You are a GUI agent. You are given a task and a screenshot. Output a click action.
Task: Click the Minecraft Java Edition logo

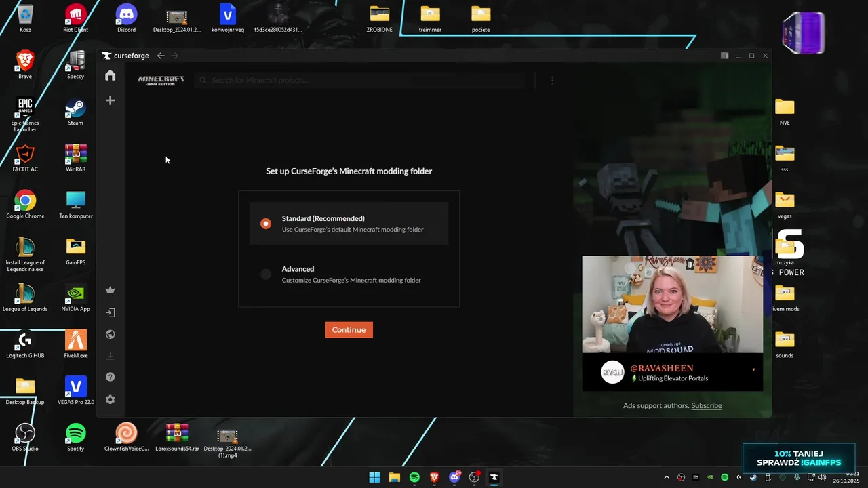pos(161,80)
